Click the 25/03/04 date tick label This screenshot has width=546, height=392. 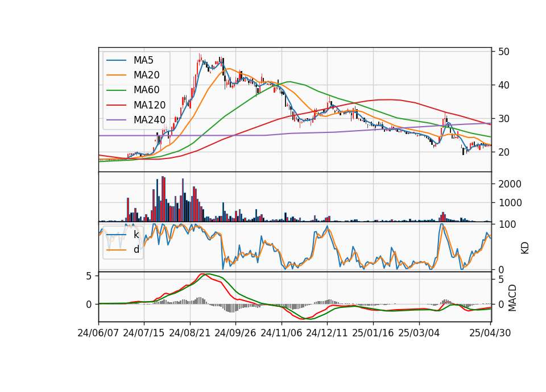coord(419,333)
